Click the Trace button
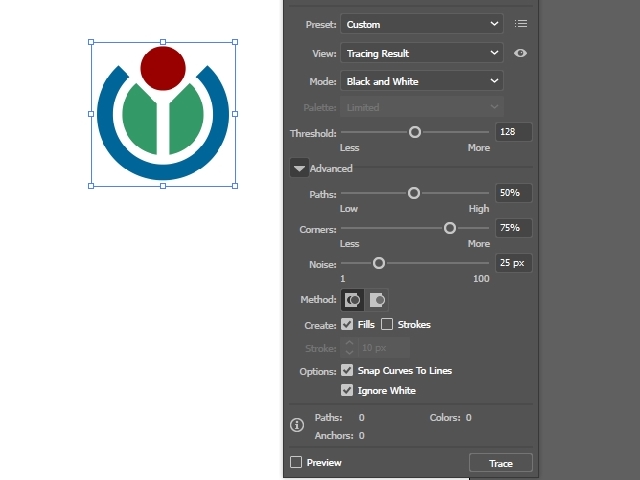 [501, 463]
